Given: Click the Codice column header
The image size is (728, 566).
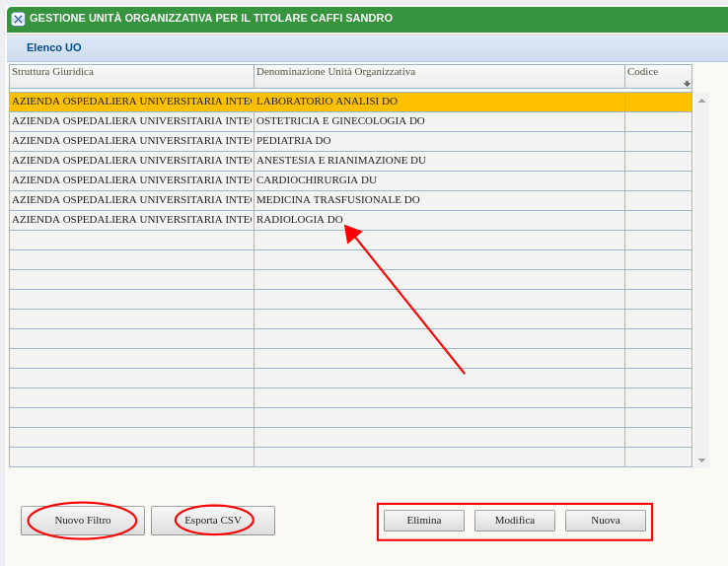Looking at the screenshot, I should 658,77.
